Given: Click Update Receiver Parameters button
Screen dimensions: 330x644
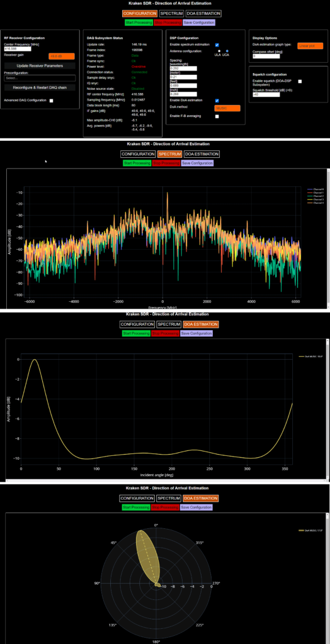Looking at the screenshot, I should coord(40,65).
